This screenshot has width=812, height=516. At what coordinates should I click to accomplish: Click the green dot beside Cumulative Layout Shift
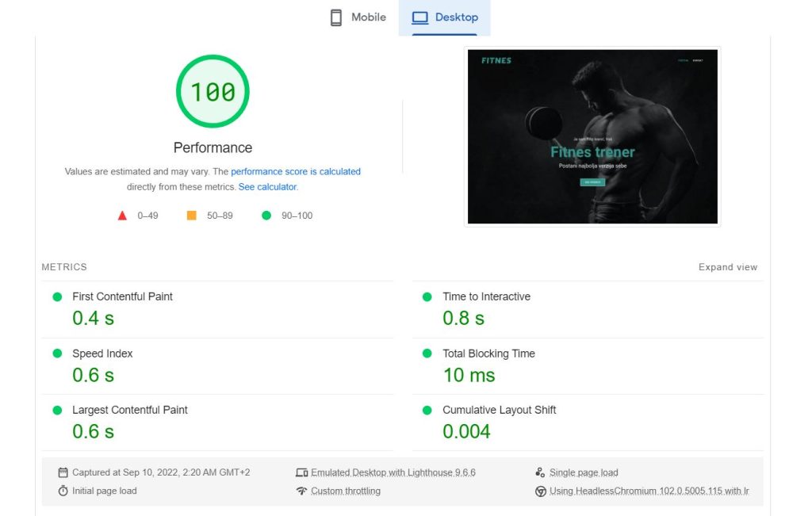(427, 411)
